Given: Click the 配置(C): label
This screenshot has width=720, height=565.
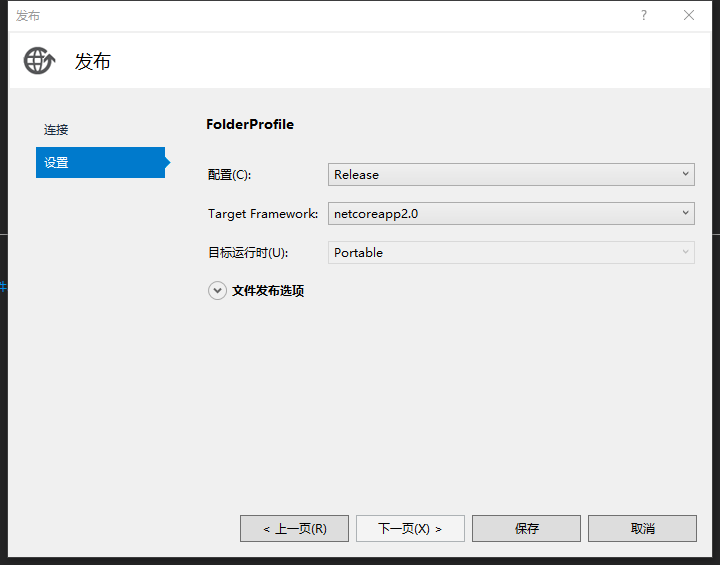Looking at the screenshot, I should pos(229,175).
